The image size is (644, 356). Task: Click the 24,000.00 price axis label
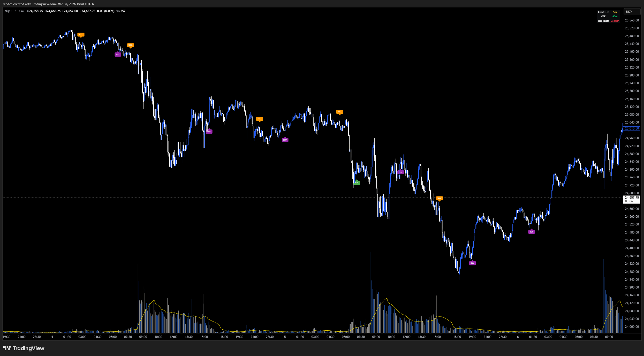tap(632, 327)
